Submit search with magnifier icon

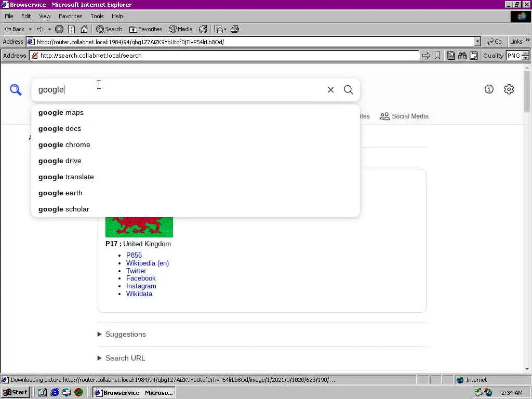349,89
